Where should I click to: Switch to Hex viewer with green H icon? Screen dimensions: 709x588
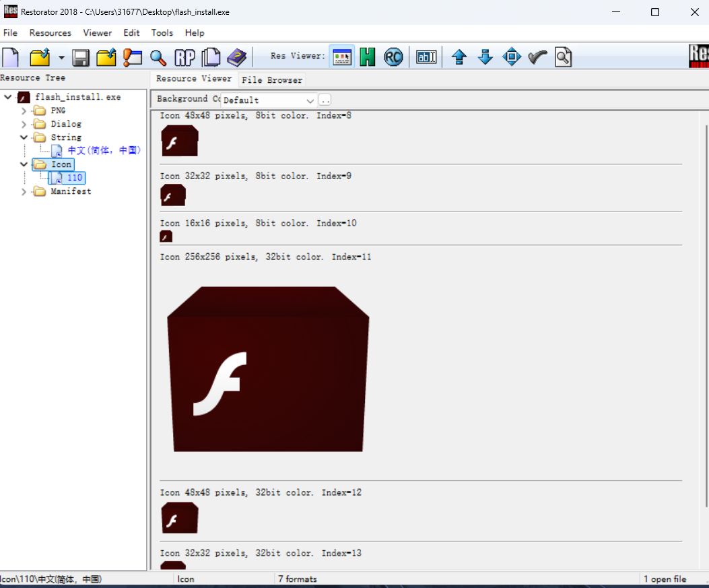coord(368,57)
